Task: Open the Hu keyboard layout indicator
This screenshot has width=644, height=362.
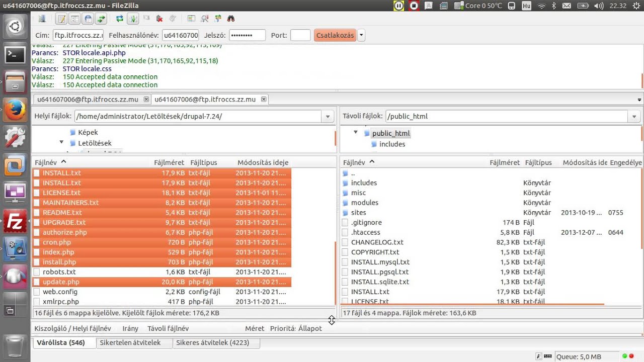Action: click(526, 6)
